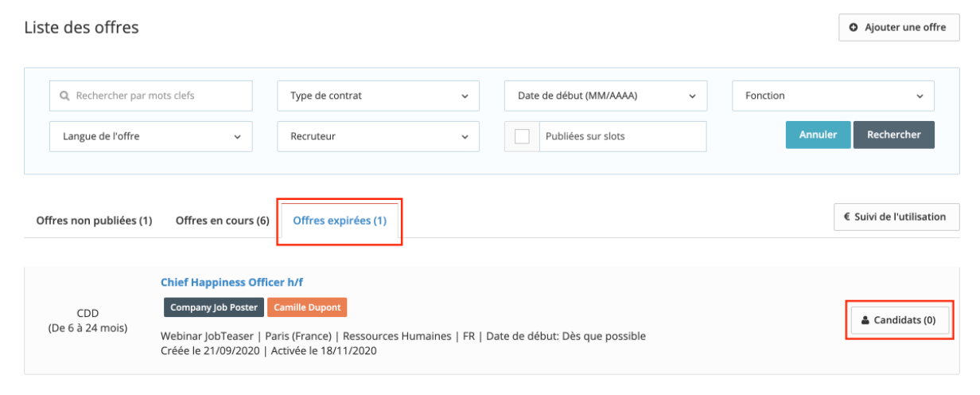Screen dimensions: 980x395
Task: Expand the Langue de l'offre dropdown
Action: (151, 136)
